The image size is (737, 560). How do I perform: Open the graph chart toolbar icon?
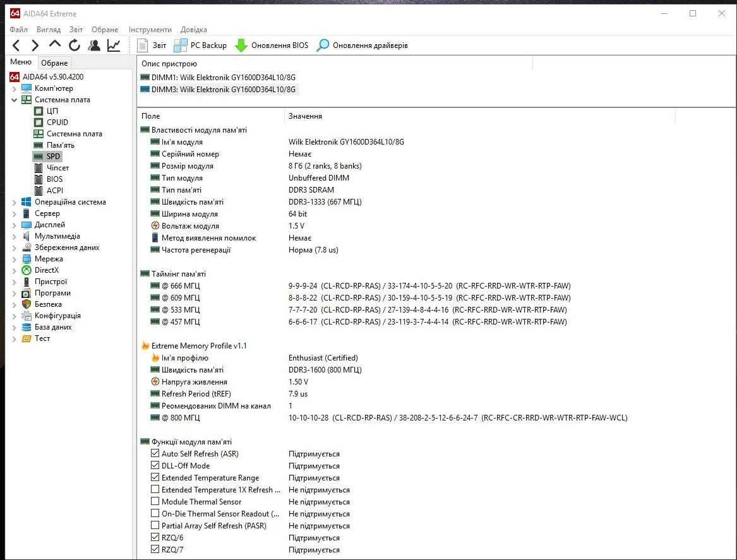pyautogui.click(x=114, y=45)
